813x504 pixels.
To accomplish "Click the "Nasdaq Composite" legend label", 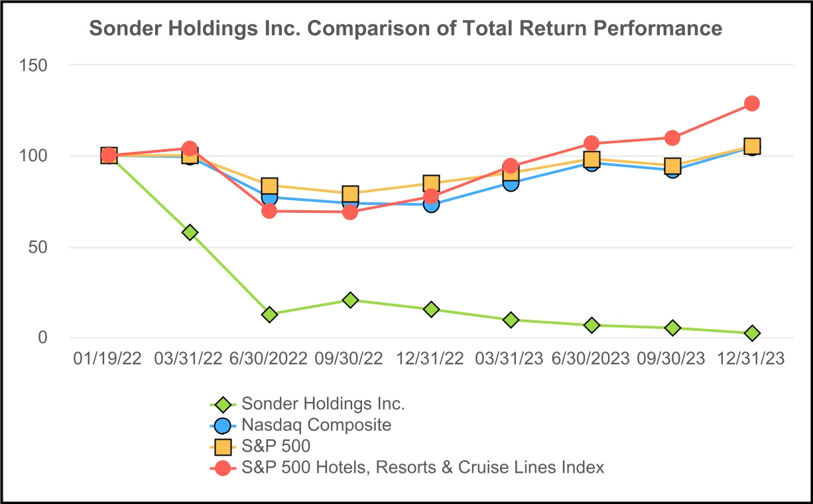I will click(x=316, y=425).
